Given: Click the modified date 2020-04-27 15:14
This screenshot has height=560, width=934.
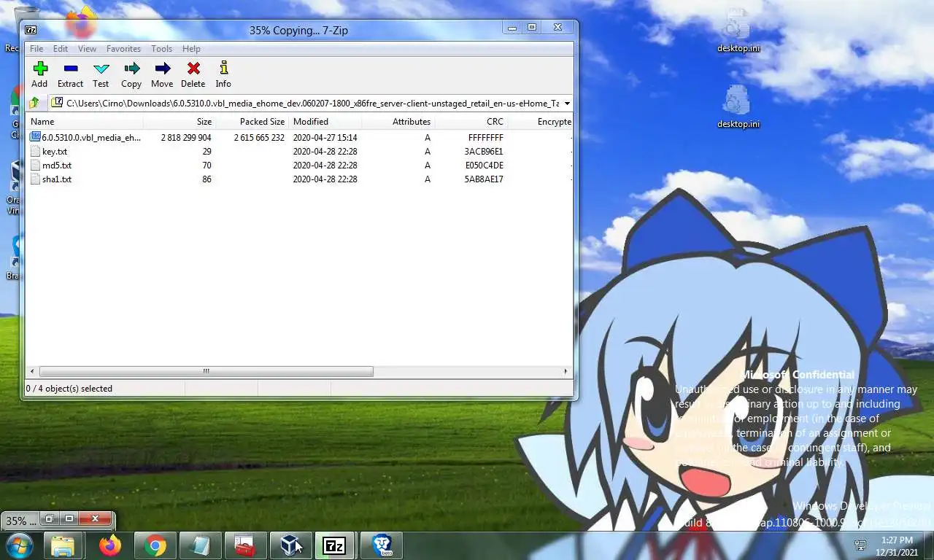Looking at the screenshot, I should coord(325,137).
